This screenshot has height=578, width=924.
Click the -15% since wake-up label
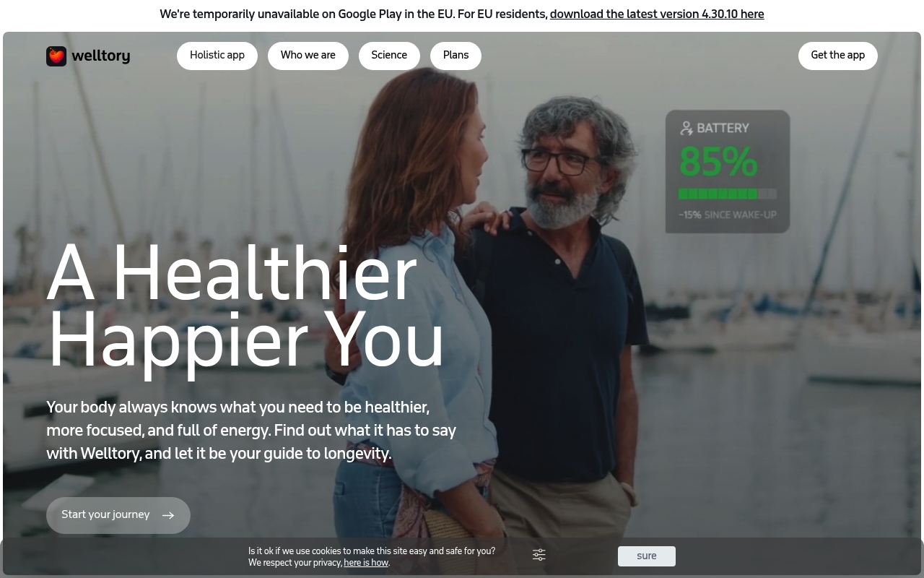(728, 215)
